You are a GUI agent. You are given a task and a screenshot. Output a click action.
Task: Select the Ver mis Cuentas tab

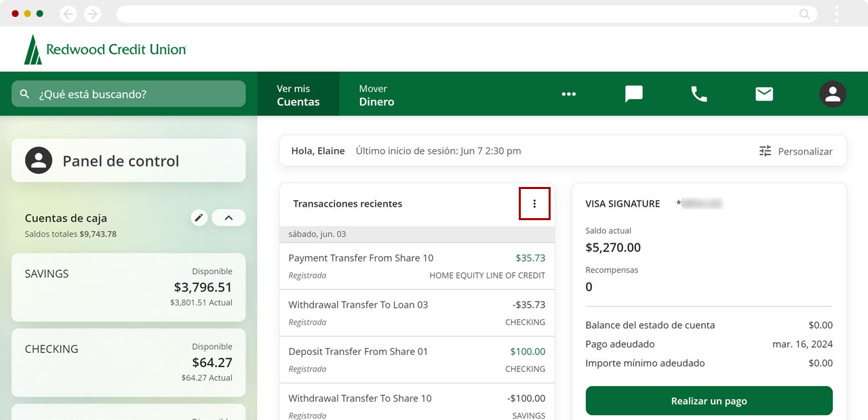point(298,95)
